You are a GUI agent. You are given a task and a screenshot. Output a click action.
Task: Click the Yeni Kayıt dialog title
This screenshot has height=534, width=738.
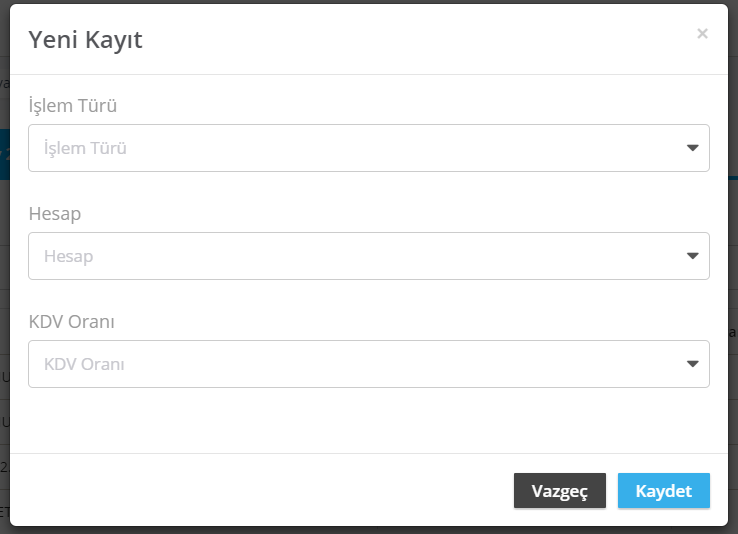[x=85, y=40]
